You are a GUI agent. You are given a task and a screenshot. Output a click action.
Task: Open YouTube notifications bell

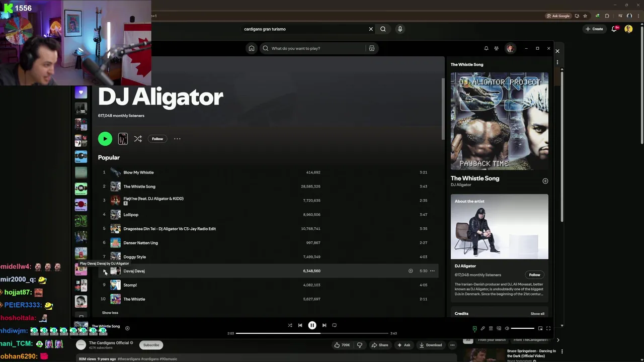[x=614, y=29]
